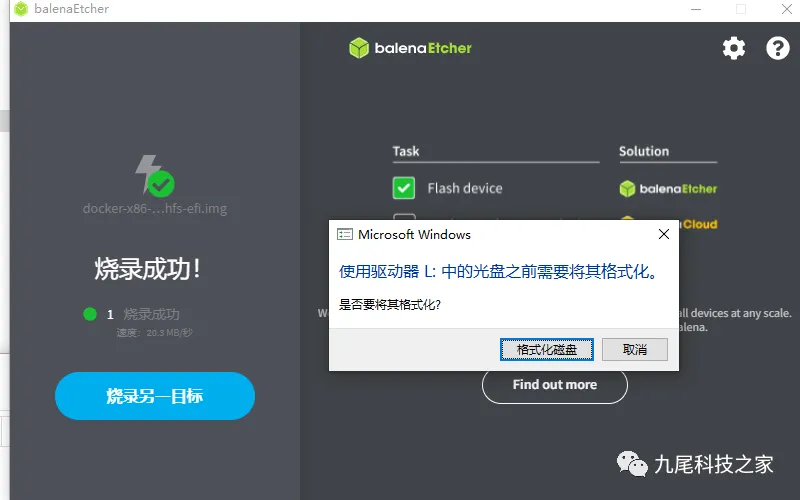Select the balenaEtcher logo under Solution

tap(668, 188)
